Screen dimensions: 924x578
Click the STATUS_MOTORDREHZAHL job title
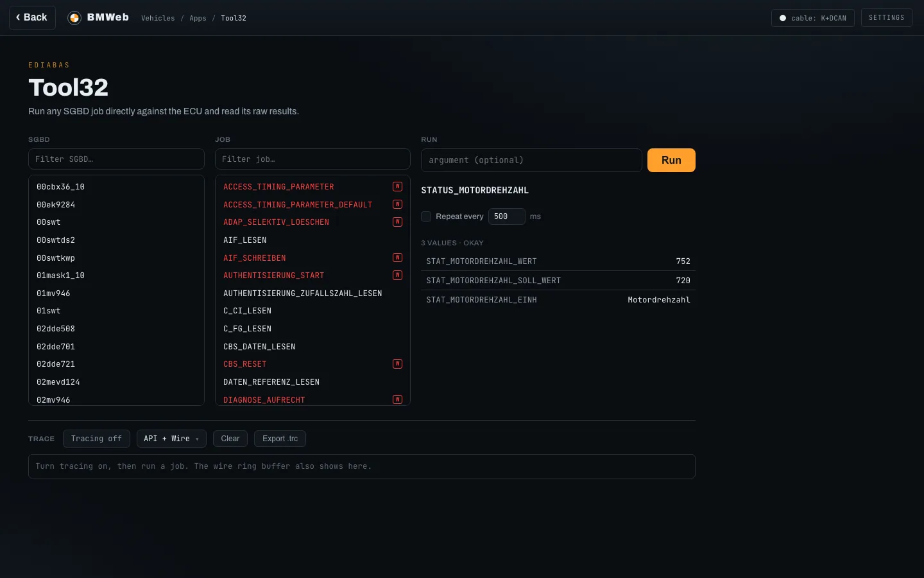tap(475, 190)
